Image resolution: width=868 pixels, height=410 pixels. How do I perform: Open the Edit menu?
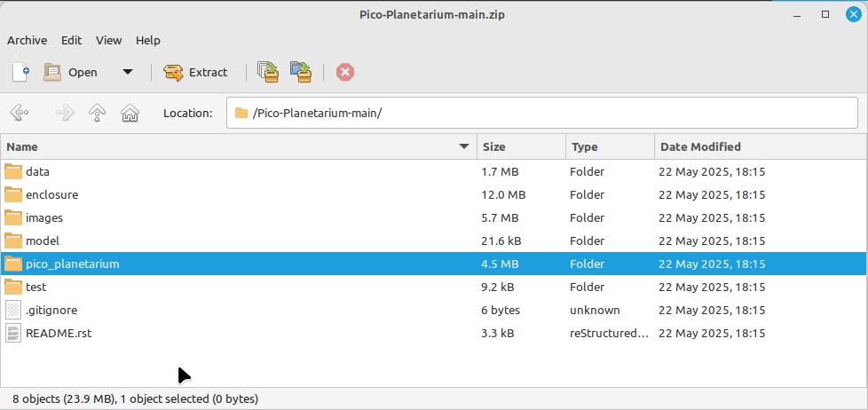(x=71, y=41)
